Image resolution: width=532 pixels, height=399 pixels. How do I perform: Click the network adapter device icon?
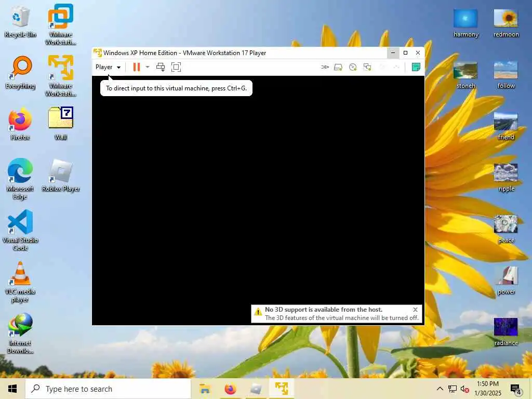click(367, 67)
